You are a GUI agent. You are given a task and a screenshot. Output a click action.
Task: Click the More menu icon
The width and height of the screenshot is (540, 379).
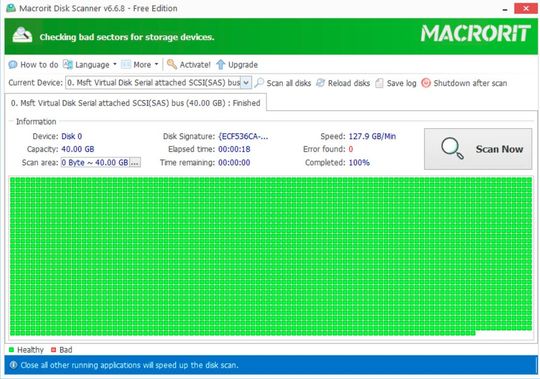point(126,65)
